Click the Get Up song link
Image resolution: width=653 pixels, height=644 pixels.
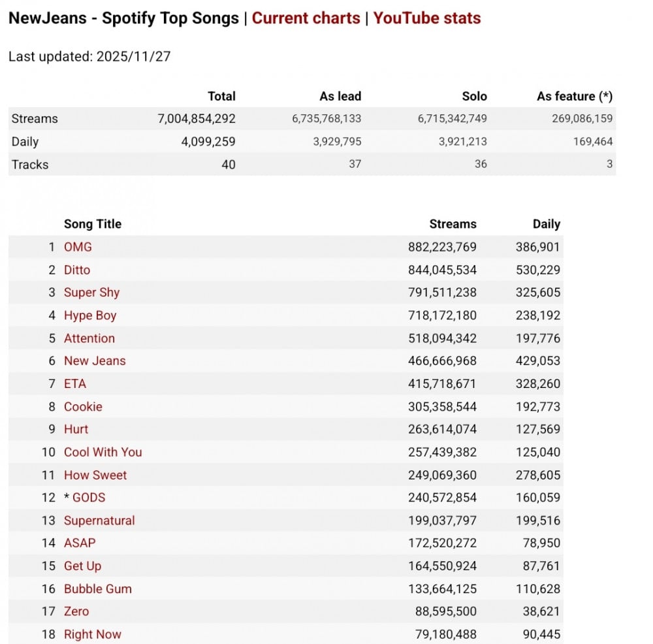(82, 566)
